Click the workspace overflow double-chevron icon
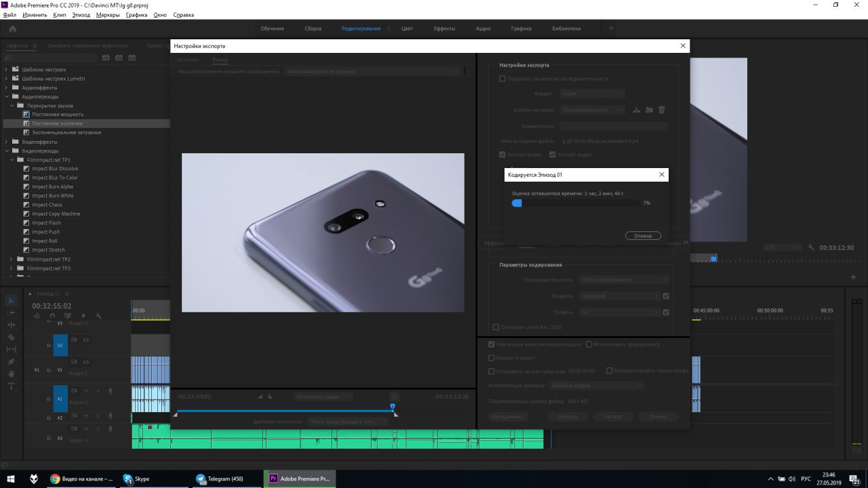 tap(611, 28)
